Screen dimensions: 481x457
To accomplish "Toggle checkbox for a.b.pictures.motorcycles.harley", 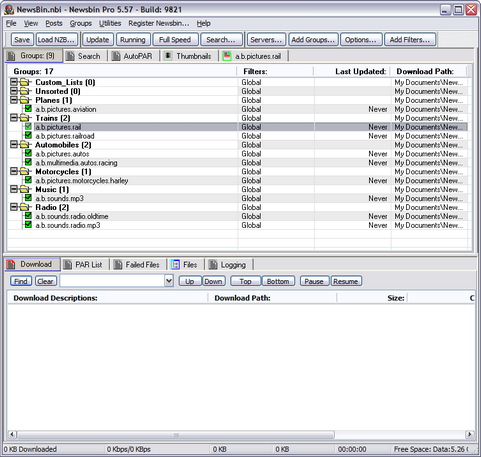I will [x=28, y=180].
